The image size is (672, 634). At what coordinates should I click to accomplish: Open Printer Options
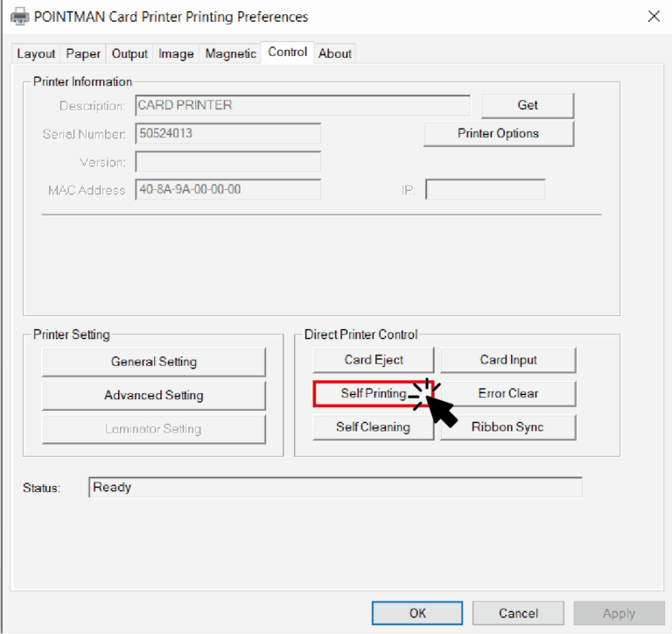tap(498, 134)
